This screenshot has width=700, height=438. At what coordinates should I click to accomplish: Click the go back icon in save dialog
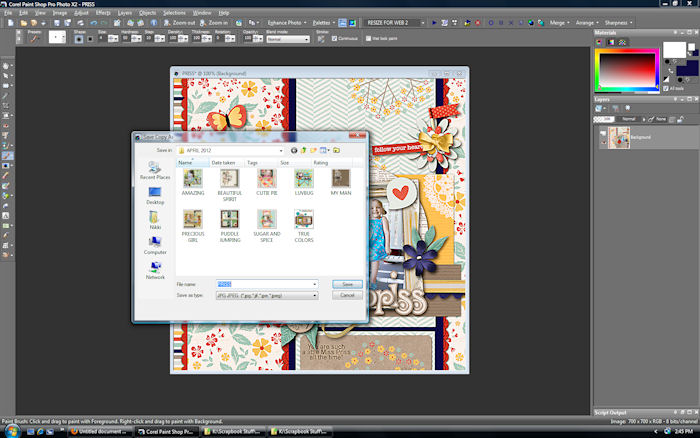(294, 150)
